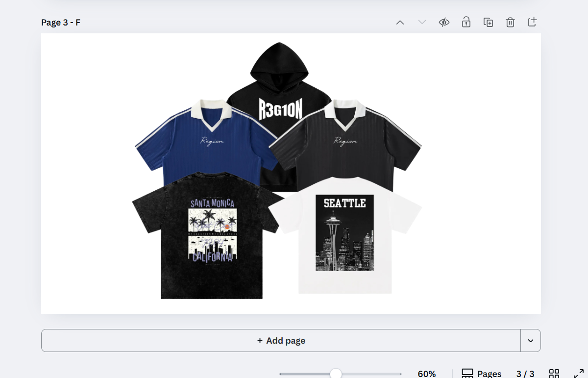Viewport: 588px width, 378px height.
Task: Click the '+ Add page' button
Action: click(281, 341)
